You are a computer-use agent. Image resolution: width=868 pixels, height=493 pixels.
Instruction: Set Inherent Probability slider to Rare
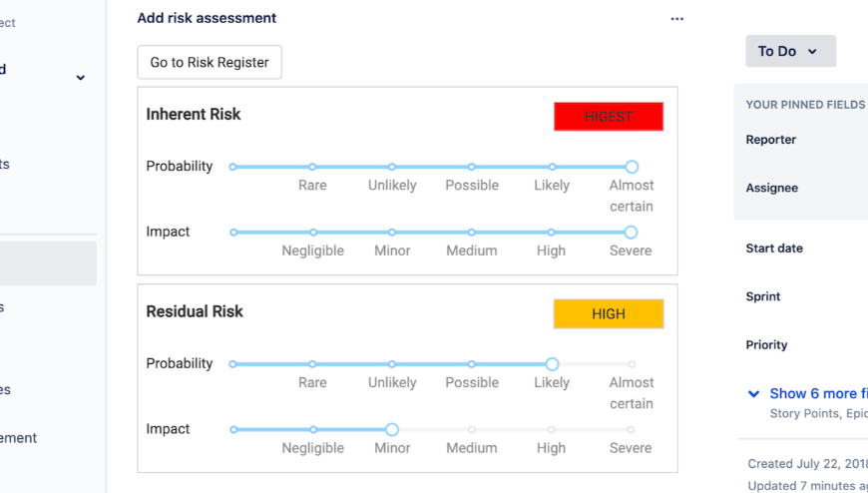point(312,167)
